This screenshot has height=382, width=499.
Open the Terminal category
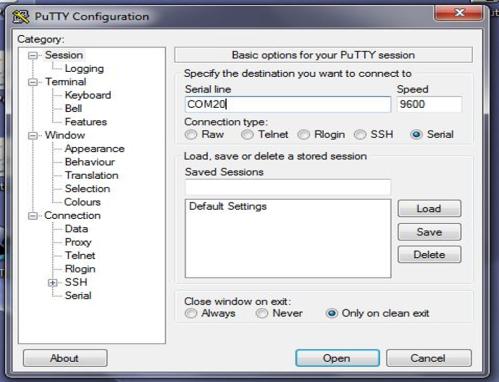[x=66, y=82]
